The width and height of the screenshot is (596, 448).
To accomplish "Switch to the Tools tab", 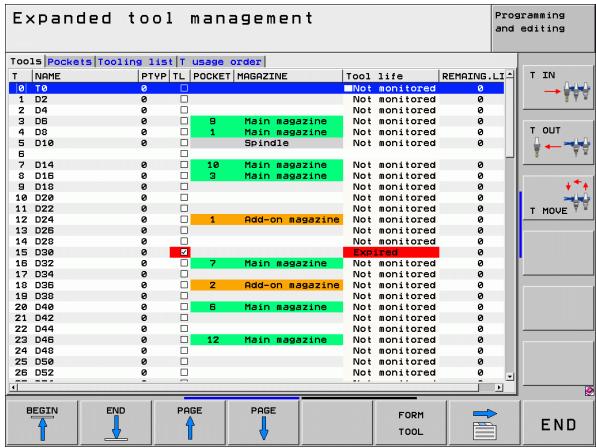I will coord(26,61).
